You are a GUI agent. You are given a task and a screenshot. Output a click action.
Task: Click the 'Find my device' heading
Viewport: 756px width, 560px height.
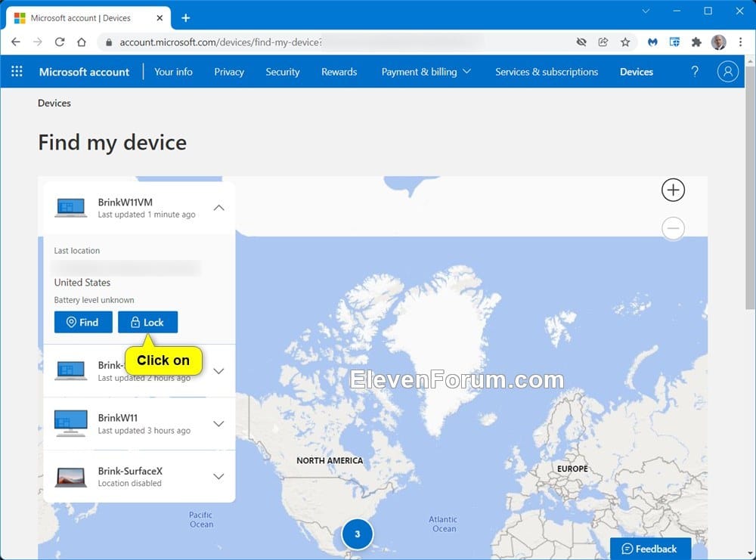[113, 143]
